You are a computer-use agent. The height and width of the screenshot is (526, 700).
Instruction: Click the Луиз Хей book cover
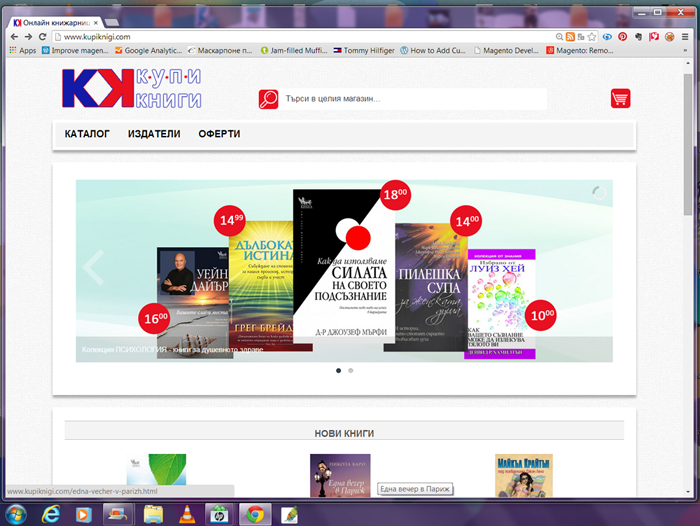click(x=501, y=304)
